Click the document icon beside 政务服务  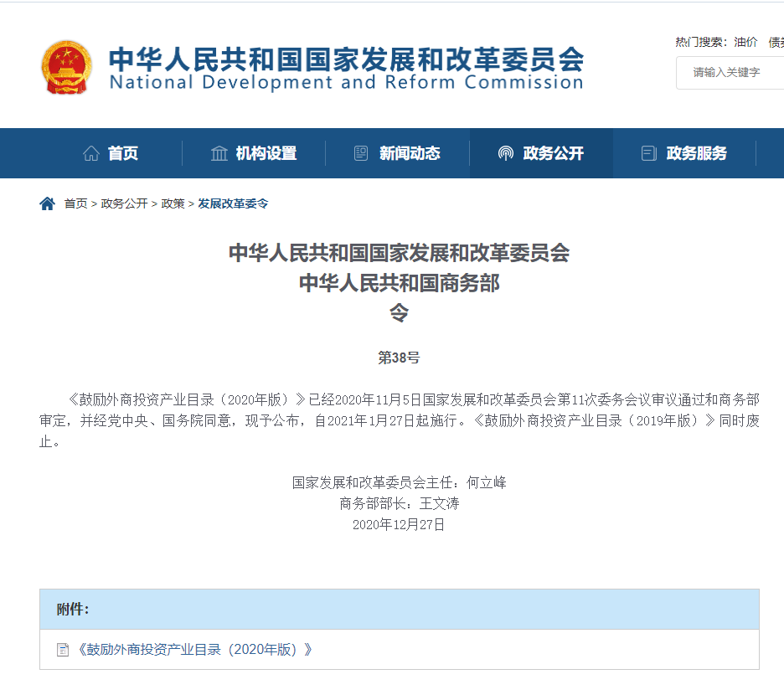click(x=648, y=153)
